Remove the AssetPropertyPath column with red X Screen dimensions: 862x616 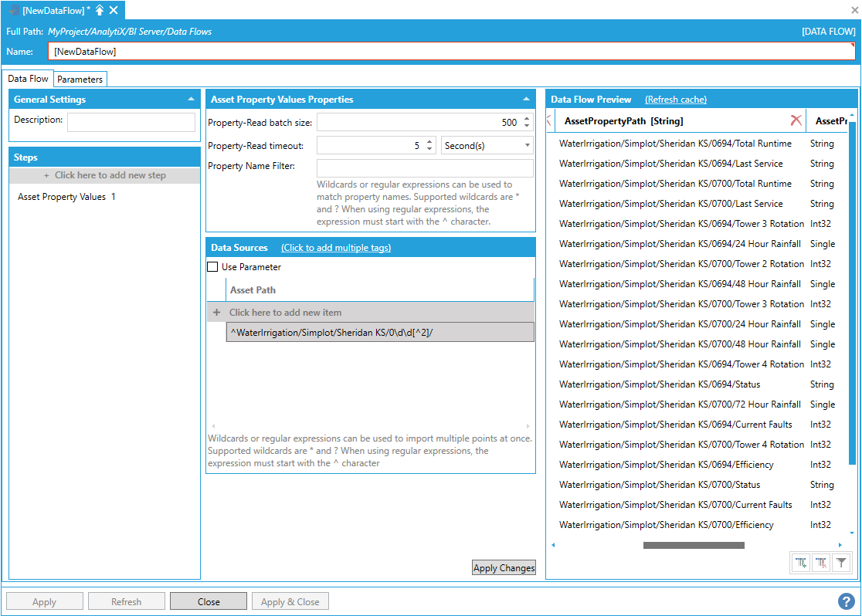coord(796,120)
